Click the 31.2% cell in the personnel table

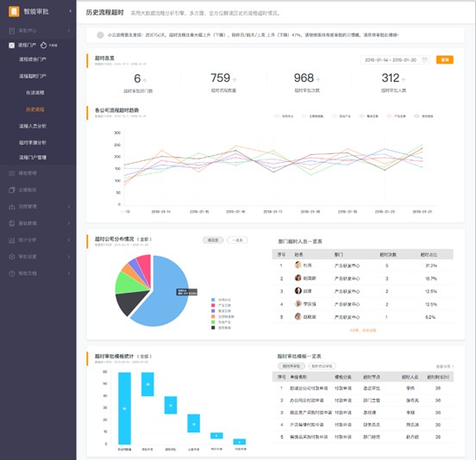pos(431,265)
